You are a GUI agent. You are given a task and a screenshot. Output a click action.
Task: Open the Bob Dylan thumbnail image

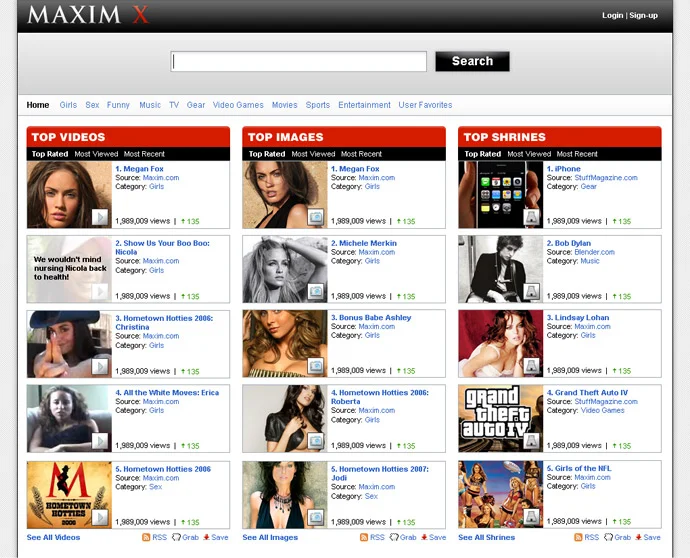501,269
